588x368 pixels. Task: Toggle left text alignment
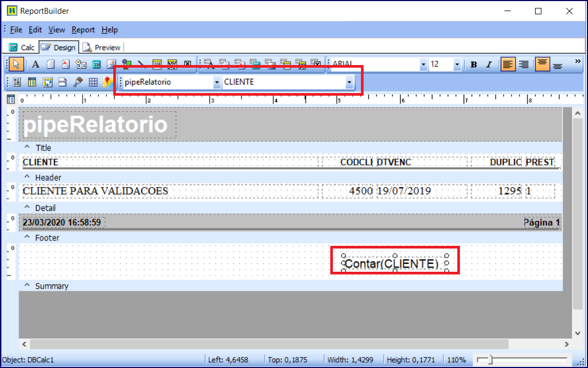coord(508,65)
